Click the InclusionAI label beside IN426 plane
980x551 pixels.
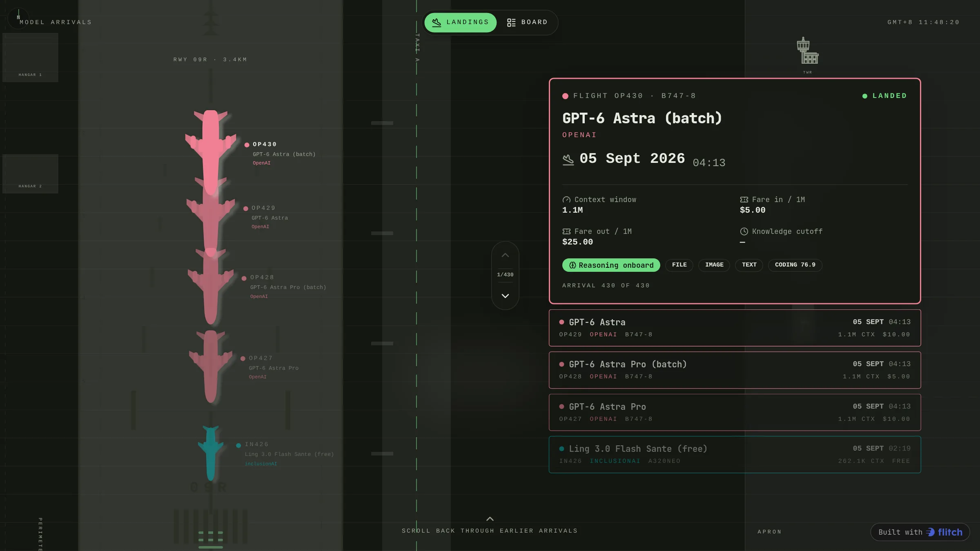(261, 464)
